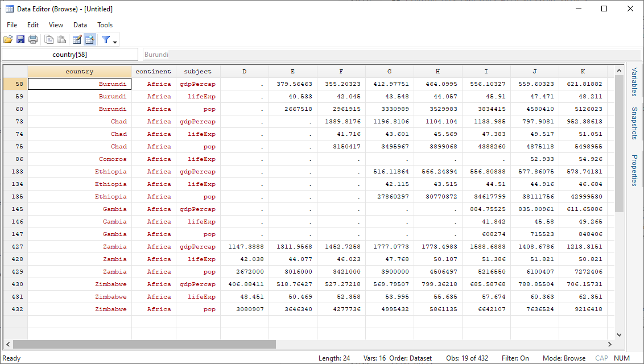Click gdpPercap subject cell in row 430
Screen dimensions: 644x364
pyautogui.click(x=198, y=284)
